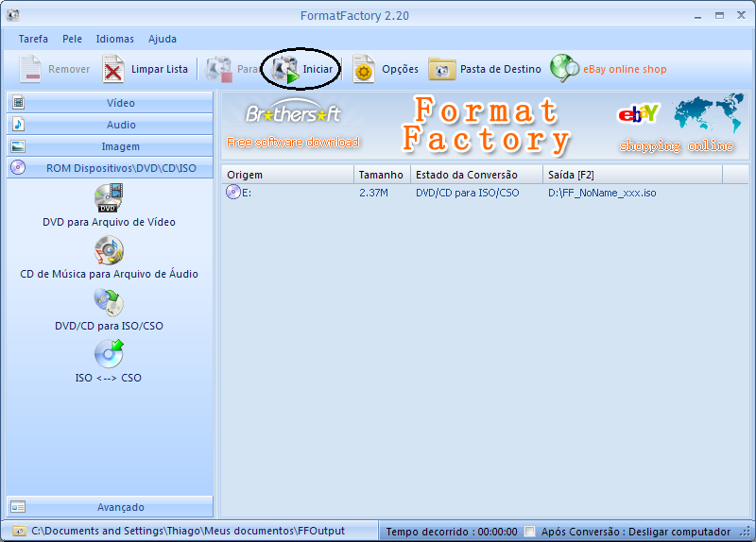This screenshot has height=542, width=756.
Task: Select the DVD para Arquivo de Vídeo icon
Action: click(109, 197)
